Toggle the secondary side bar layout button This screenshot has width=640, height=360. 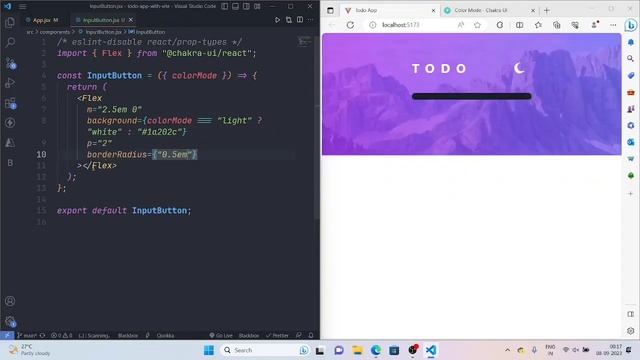(247, 6)
